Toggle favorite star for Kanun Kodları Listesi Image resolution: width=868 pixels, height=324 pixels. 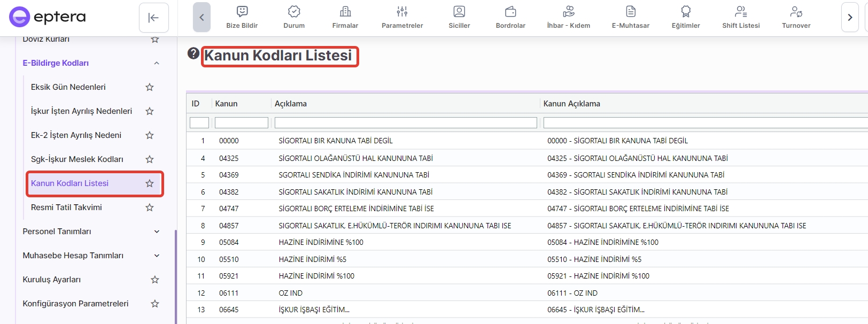point(150,183)
